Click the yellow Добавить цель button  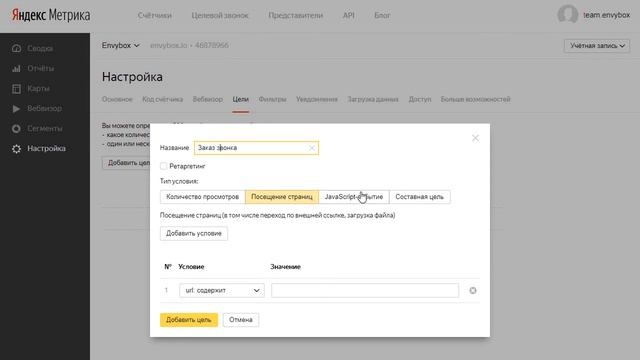click(x=189, y=320)
